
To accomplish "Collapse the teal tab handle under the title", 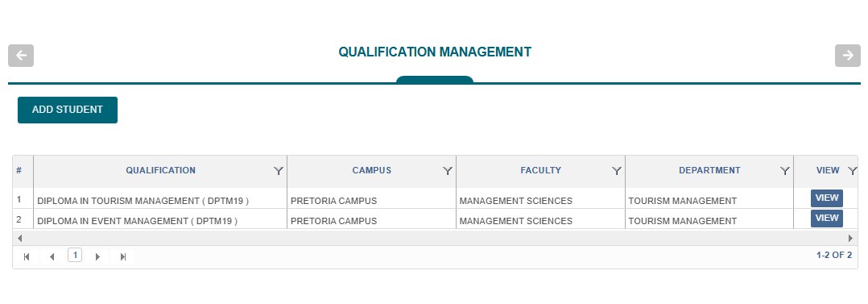I will (435, 80).
